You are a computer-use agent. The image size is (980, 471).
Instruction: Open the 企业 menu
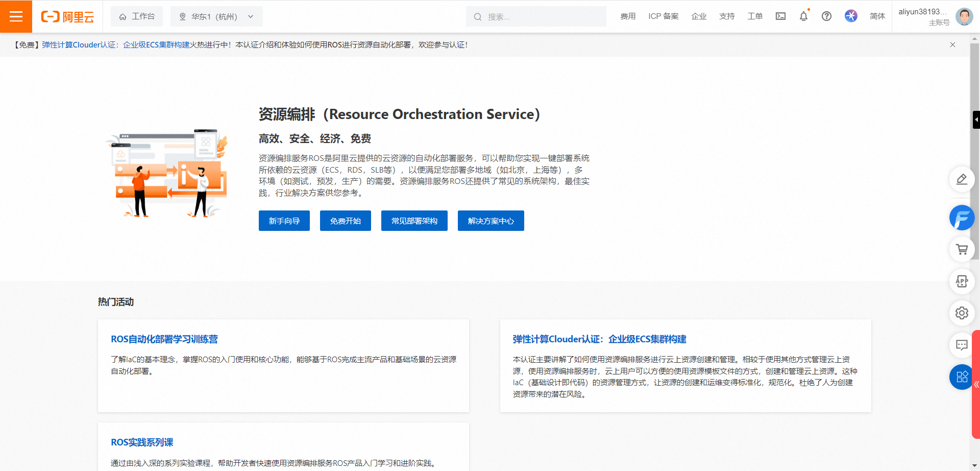(699, 16)
